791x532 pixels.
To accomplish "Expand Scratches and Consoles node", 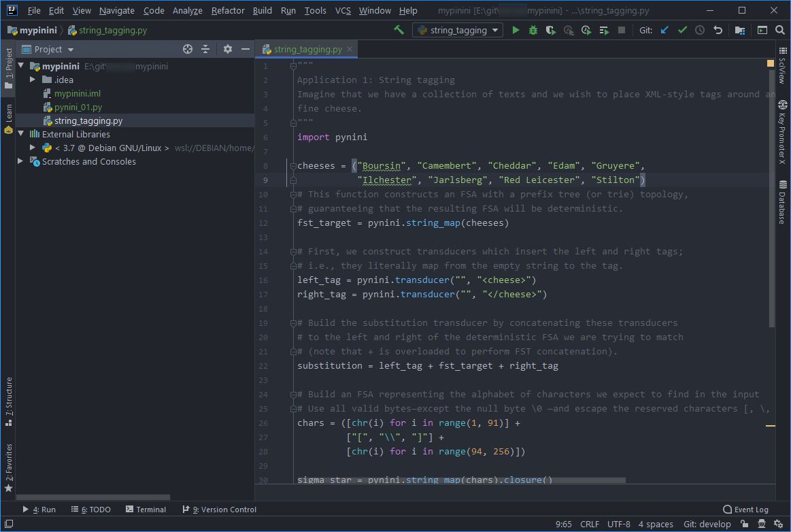I will click(20, 161).
